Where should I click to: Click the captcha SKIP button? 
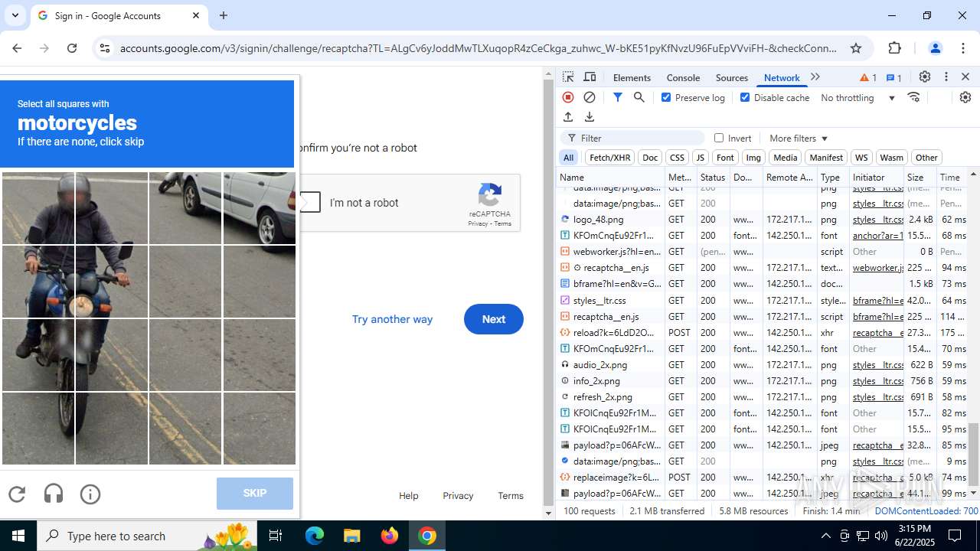[255, 494]
